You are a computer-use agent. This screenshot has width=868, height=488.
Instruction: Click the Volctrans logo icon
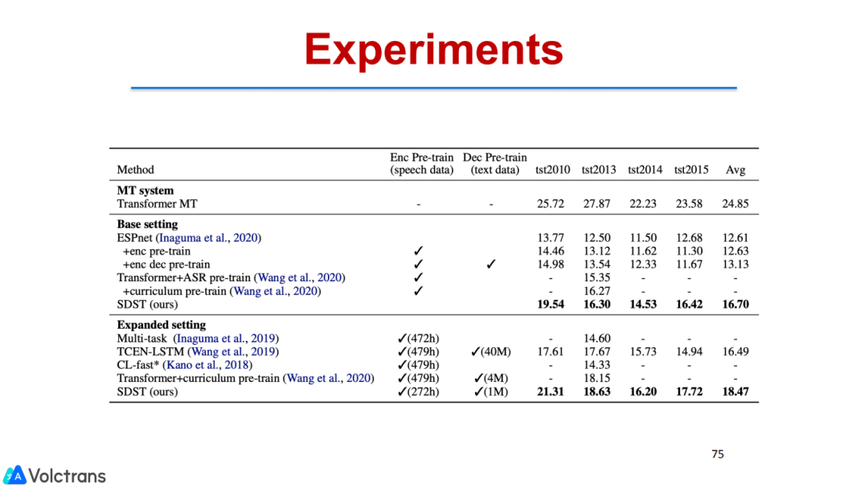point(15,475)
